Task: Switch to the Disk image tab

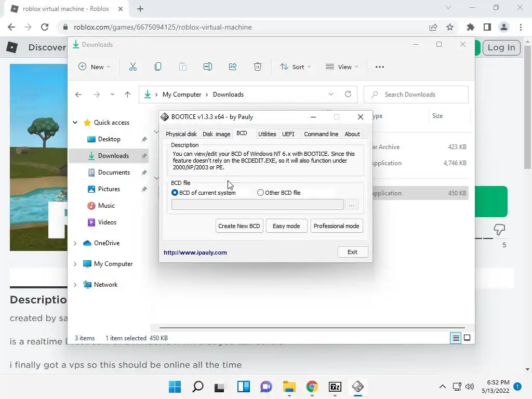Action: (217, 134)
